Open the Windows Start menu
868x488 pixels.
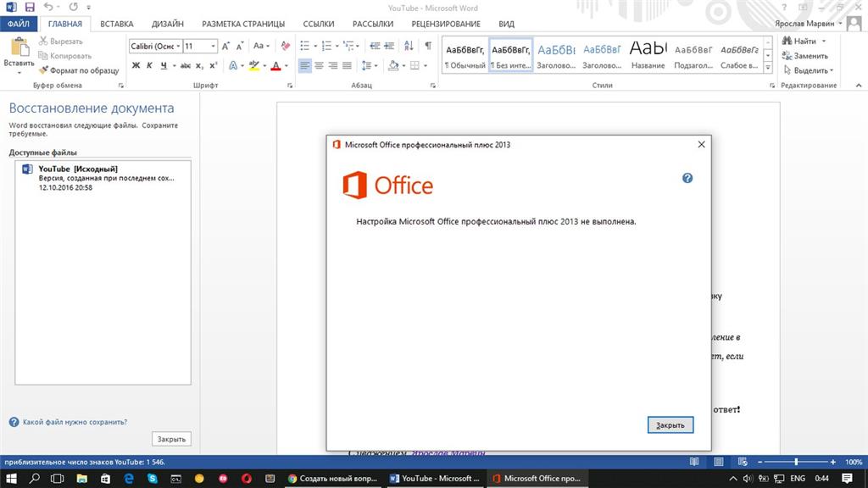pyautogui.click(x=11, y=478)
